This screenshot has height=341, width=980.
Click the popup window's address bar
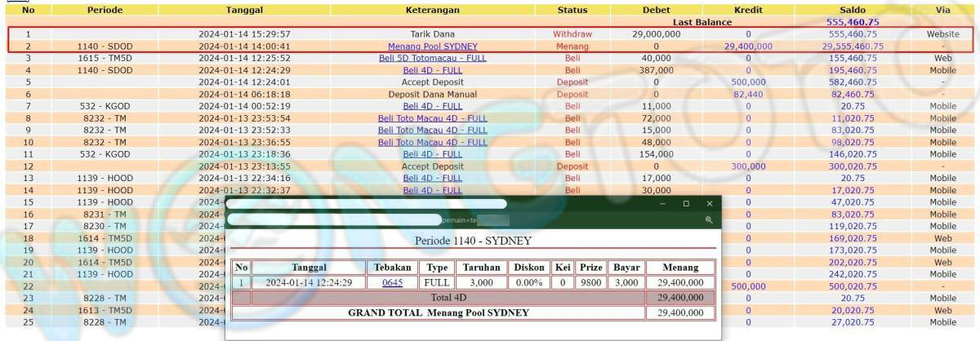[335, 220]
